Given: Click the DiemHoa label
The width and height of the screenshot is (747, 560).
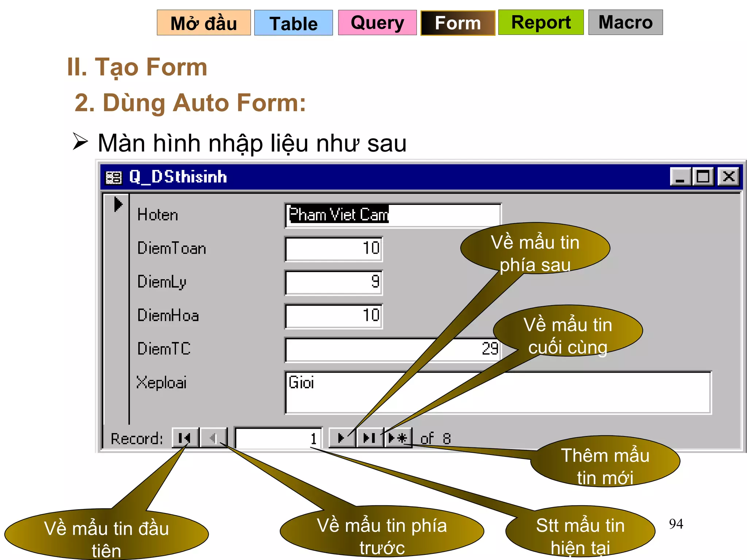Looking at the screenshot, I should (168, 315).
